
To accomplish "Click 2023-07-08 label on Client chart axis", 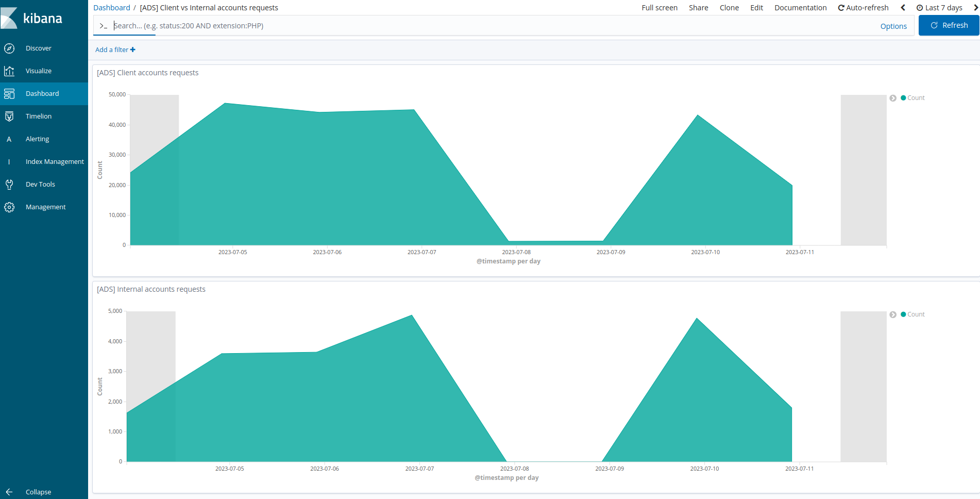I will click(516, 252).
